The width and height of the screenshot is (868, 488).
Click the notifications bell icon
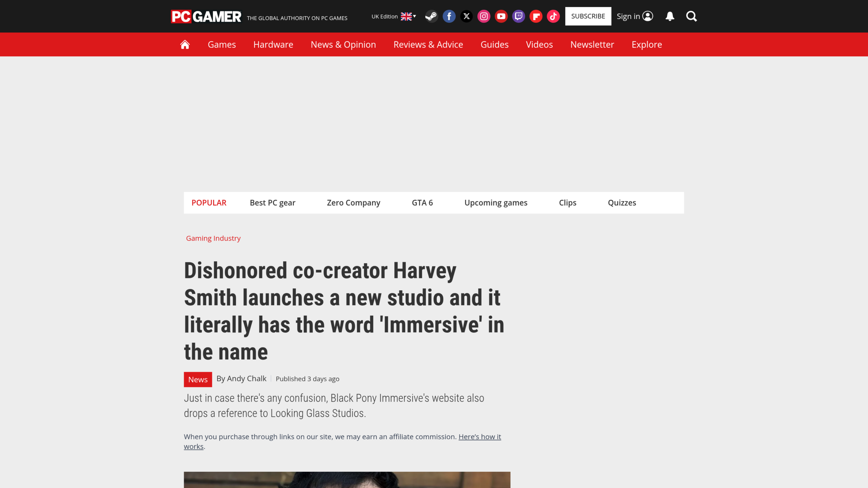pos(670,16)
